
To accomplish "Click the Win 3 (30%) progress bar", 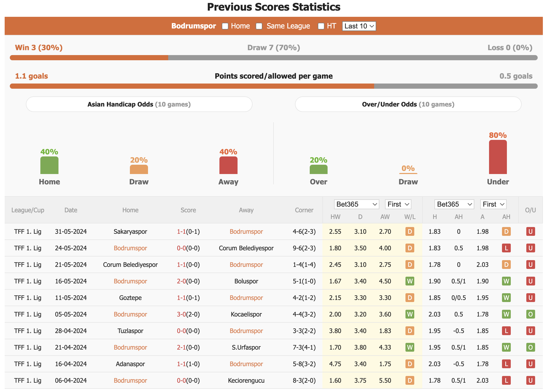I will [89, 58].
